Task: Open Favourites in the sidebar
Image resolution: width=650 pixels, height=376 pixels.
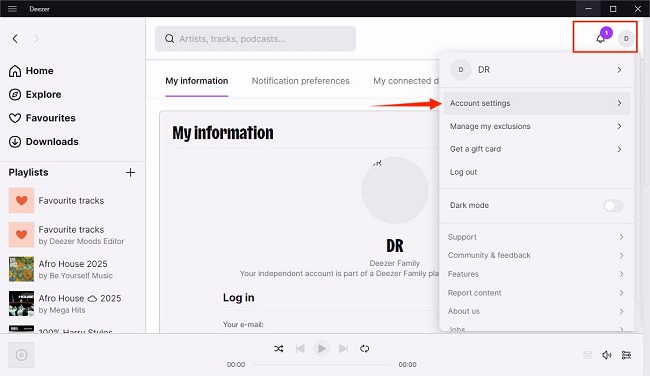Action: point(42,118)
